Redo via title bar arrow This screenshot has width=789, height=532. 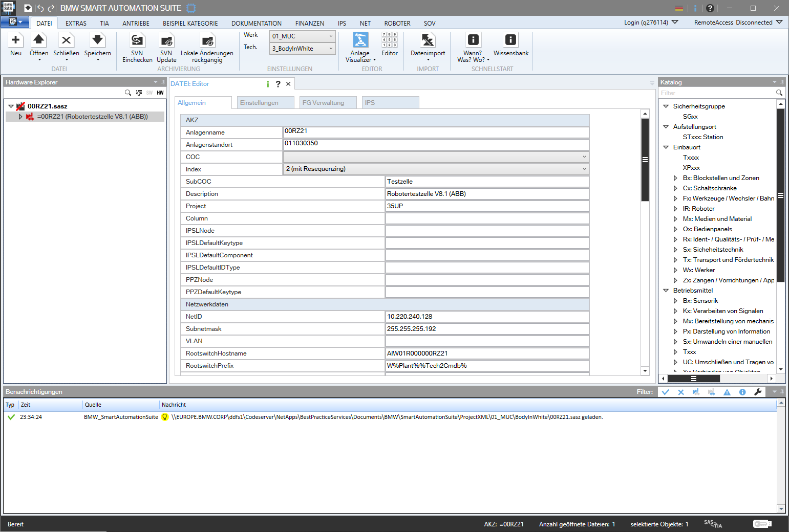(x=51, y=8)
